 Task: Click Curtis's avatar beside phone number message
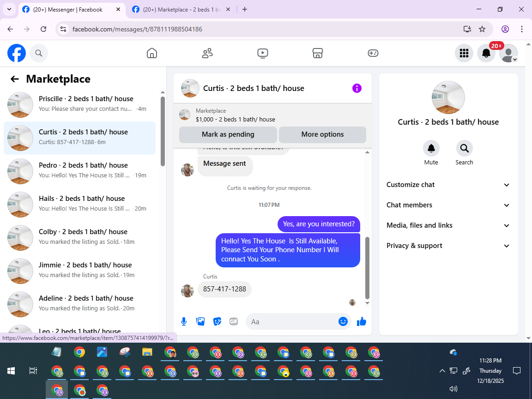[187, 291]
